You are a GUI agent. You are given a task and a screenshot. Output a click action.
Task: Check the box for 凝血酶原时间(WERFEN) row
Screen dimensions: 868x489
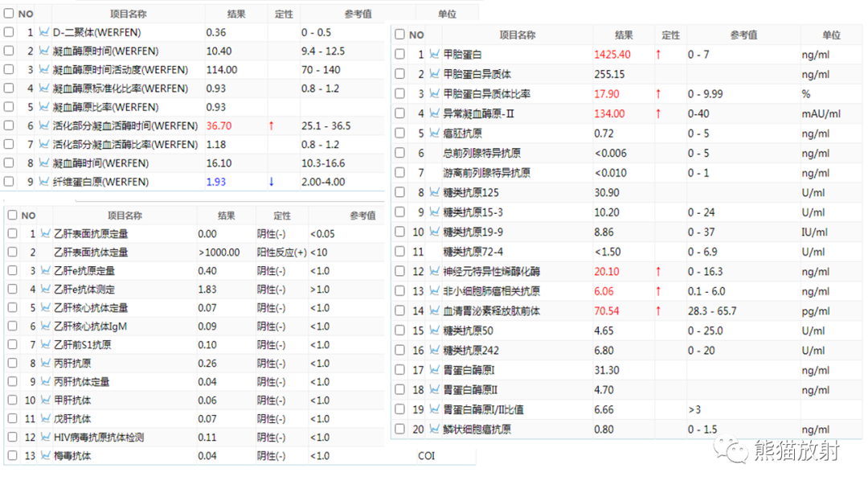[9, 51]
